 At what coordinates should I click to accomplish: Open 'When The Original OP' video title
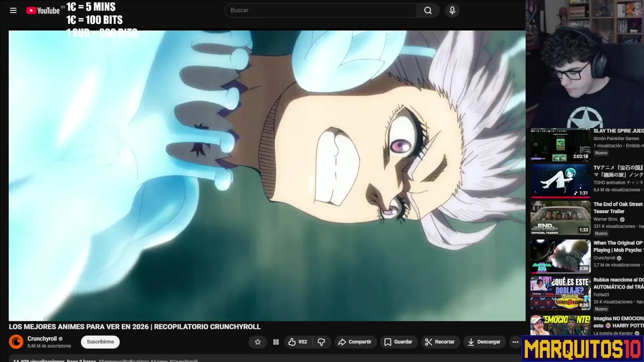(x=618, y=246)
